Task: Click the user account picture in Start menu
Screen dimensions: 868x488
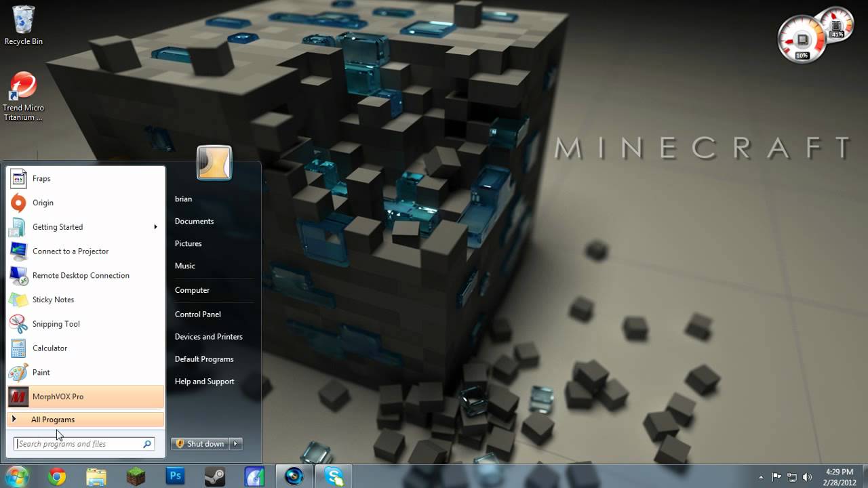Action: (214, 163)
